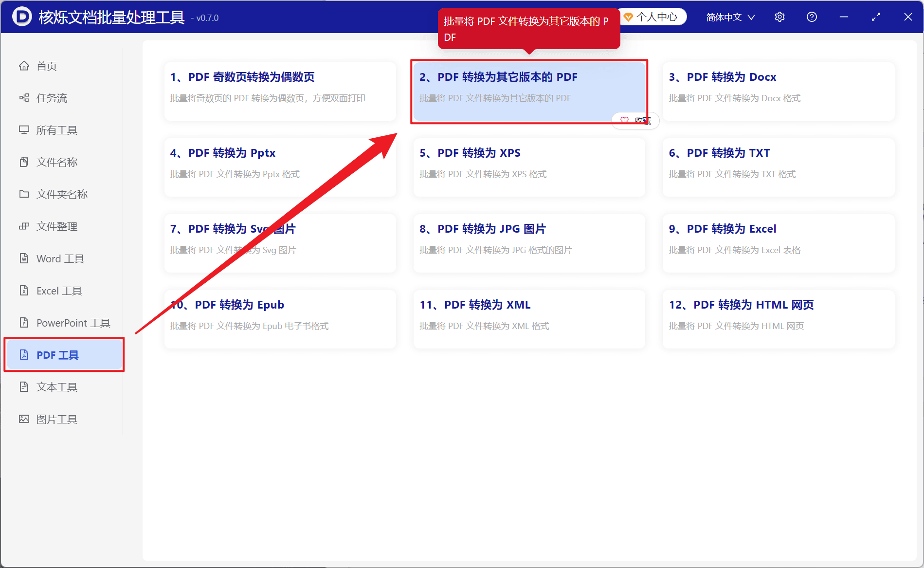Open PDF 转换为 Excel tool card
Screen dimensions: 924x568
778,243
